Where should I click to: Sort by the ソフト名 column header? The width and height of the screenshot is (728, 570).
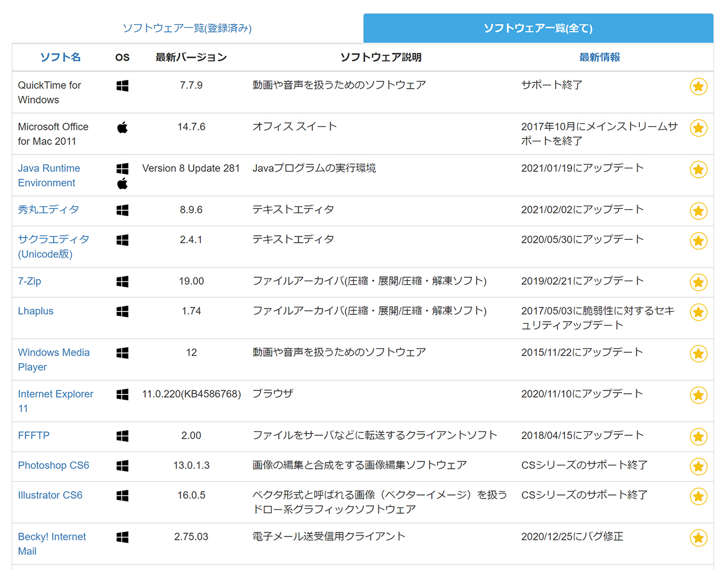60,57
